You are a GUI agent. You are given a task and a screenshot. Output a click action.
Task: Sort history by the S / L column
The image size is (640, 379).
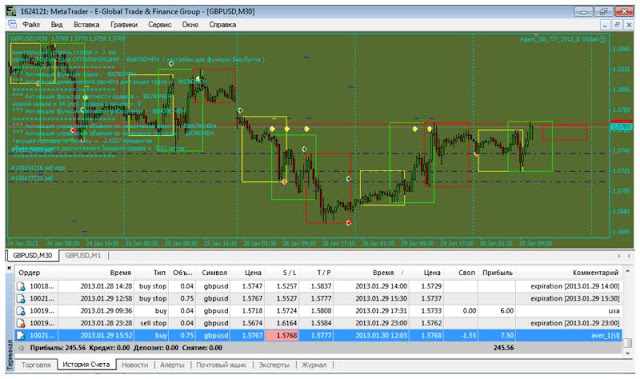(282, 273)
